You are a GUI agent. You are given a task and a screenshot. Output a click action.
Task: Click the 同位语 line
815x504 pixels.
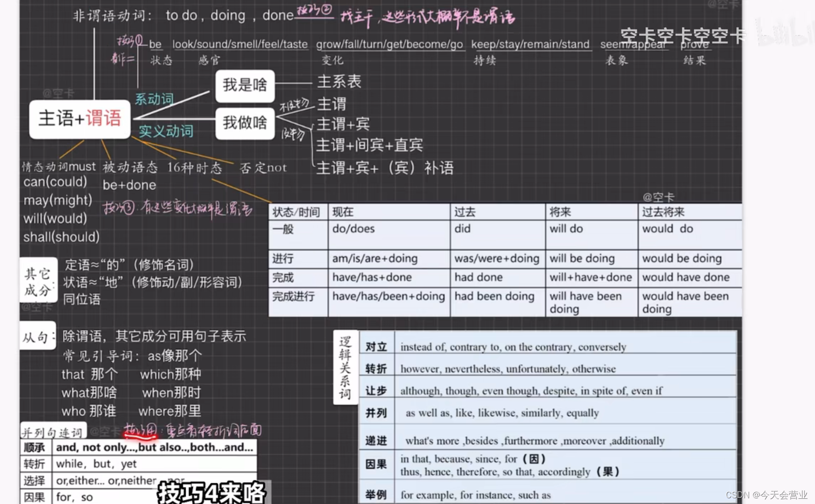(x=82, y=300)
